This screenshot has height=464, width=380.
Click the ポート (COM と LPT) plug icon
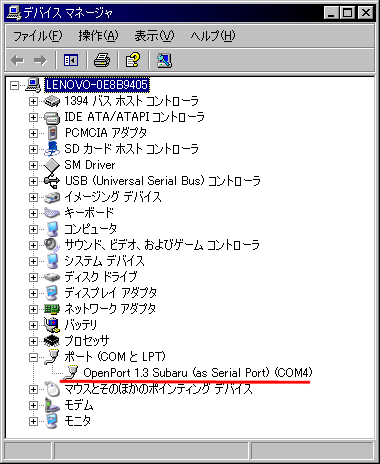pyautogui.click(x=52, y=357)
